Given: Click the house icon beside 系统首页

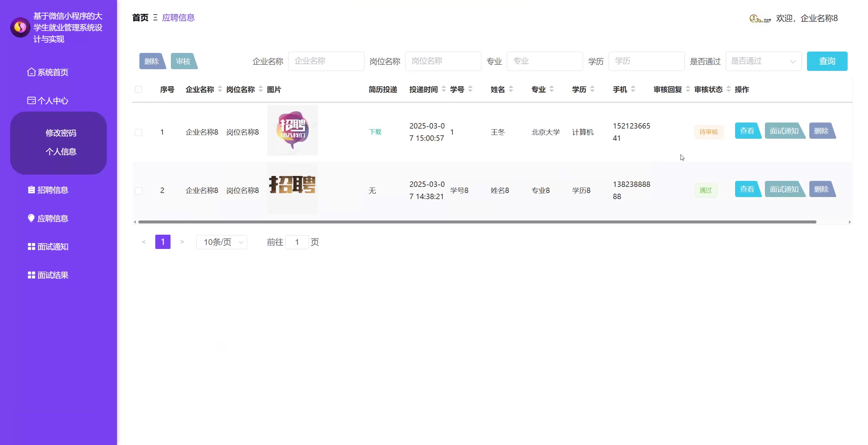Looking at the screenshot, I should click(x=31, y=72).
